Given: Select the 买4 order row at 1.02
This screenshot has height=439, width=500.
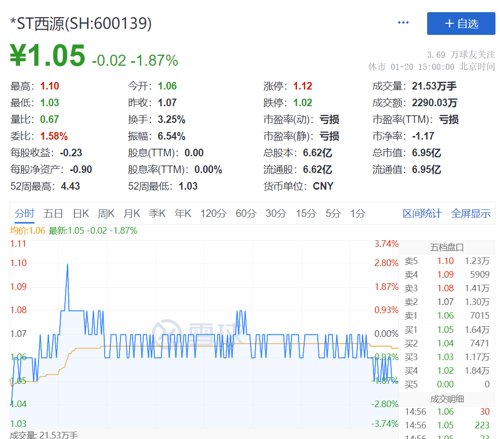Looking at the screenshot, I should pyautogui.click(x=447, y=371).
